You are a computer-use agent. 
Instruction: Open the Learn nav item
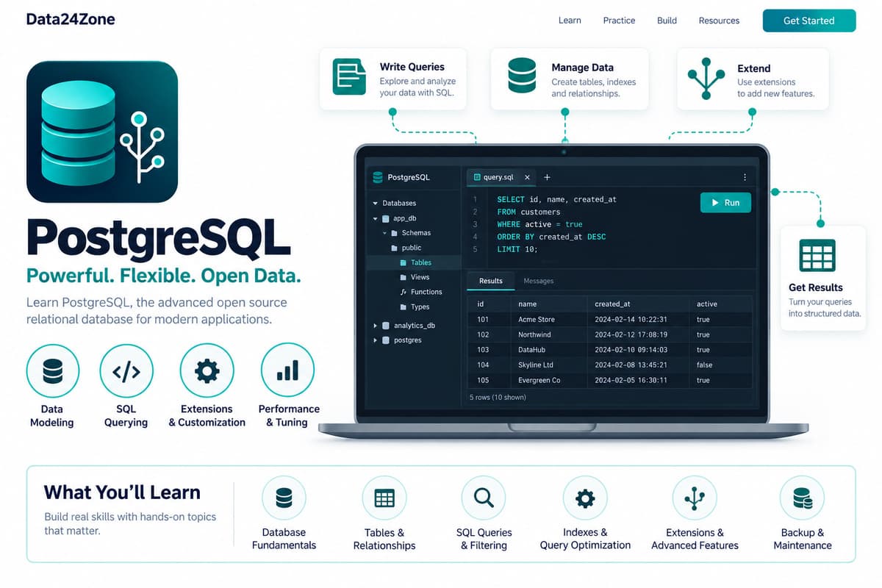pos(570,21)
